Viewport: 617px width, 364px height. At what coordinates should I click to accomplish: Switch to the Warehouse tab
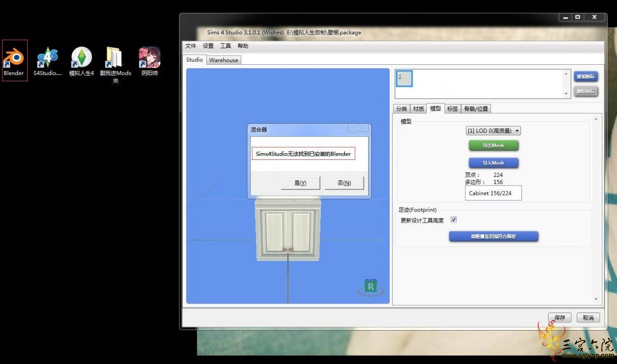coord(224,60)
